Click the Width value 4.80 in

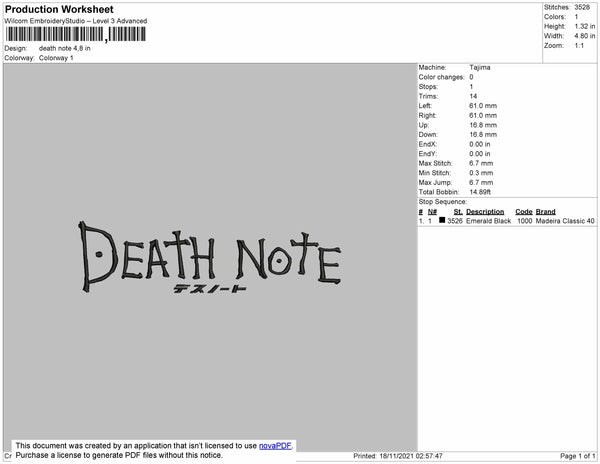[584, 36]
